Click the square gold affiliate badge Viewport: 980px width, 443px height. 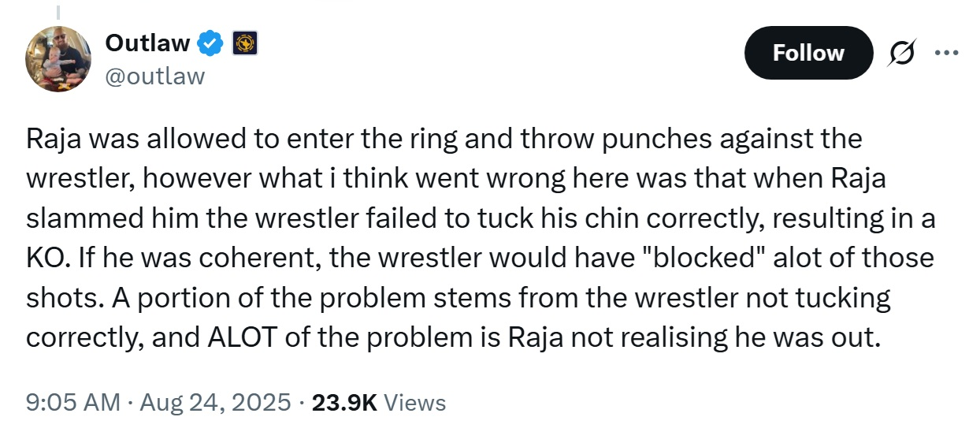coord(244,43)
